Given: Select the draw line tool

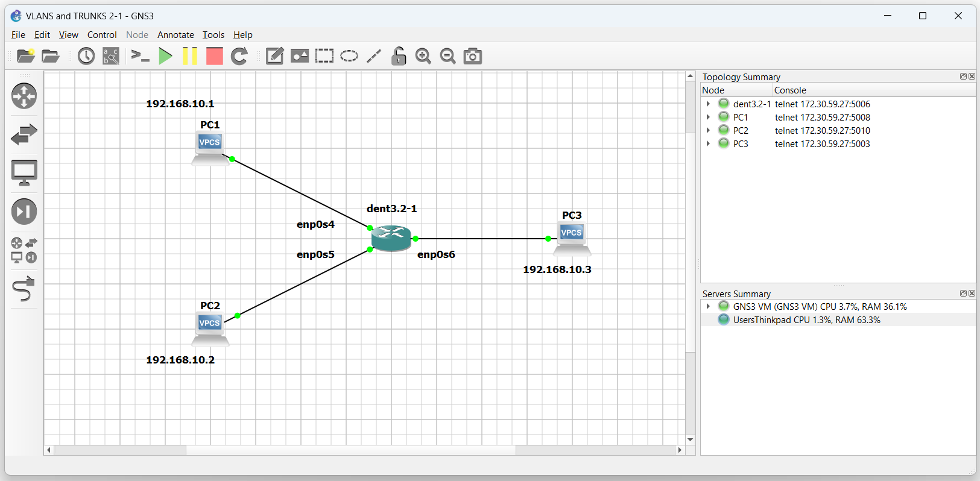Looking at the screenshot, I should click(374, 56).
